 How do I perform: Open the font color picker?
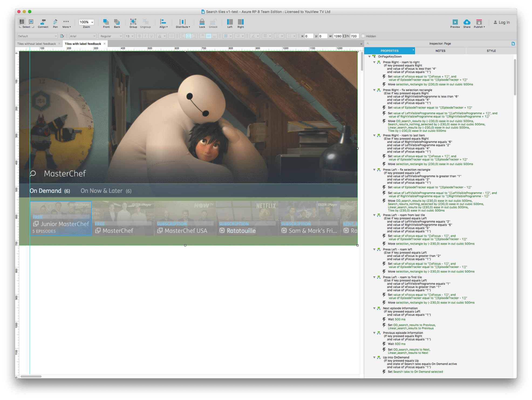click(x=161, y=36)
